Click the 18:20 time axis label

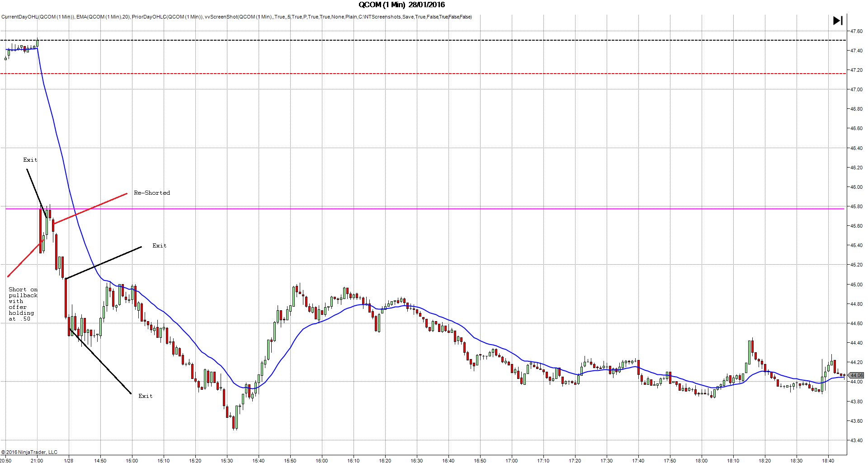point(765,461)
